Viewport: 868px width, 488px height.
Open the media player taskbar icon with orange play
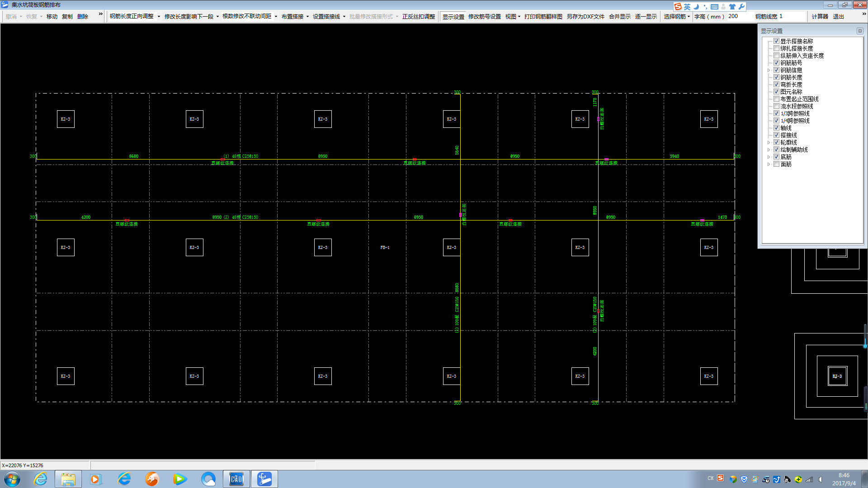click(x=95, y=479)
